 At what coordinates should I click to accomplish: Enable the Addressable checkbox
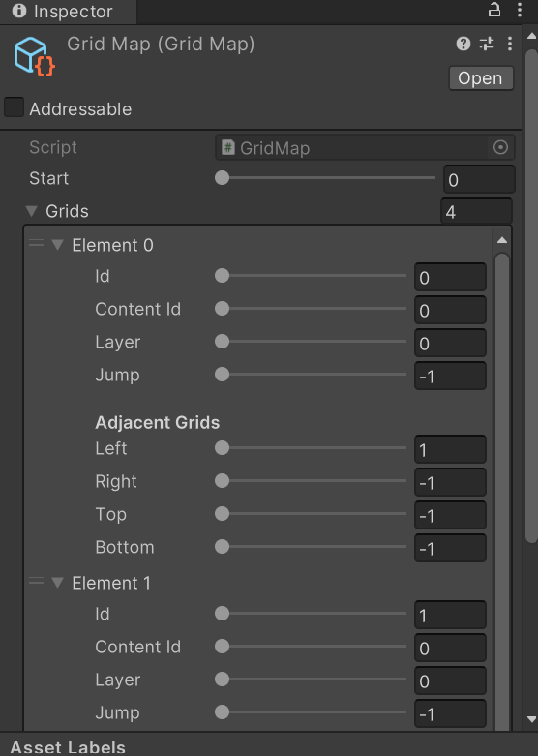pos(14,107)
